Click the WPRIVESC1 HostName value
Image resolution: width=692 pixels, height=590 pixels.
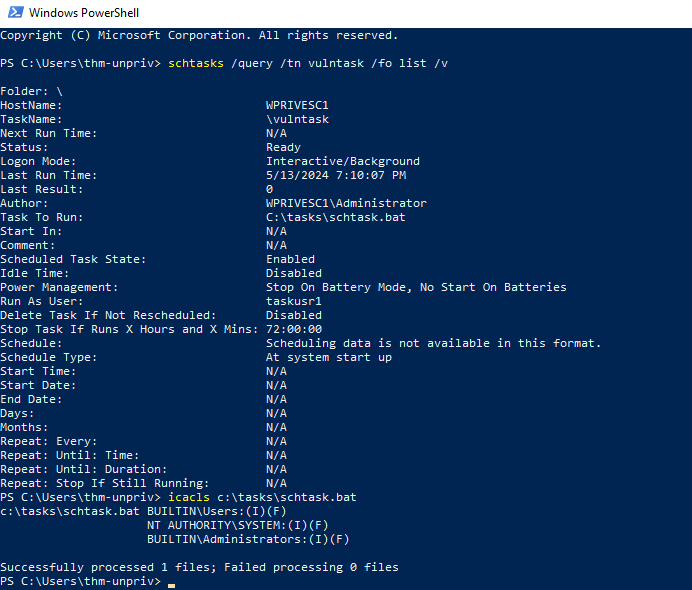[x=297, y=105]
